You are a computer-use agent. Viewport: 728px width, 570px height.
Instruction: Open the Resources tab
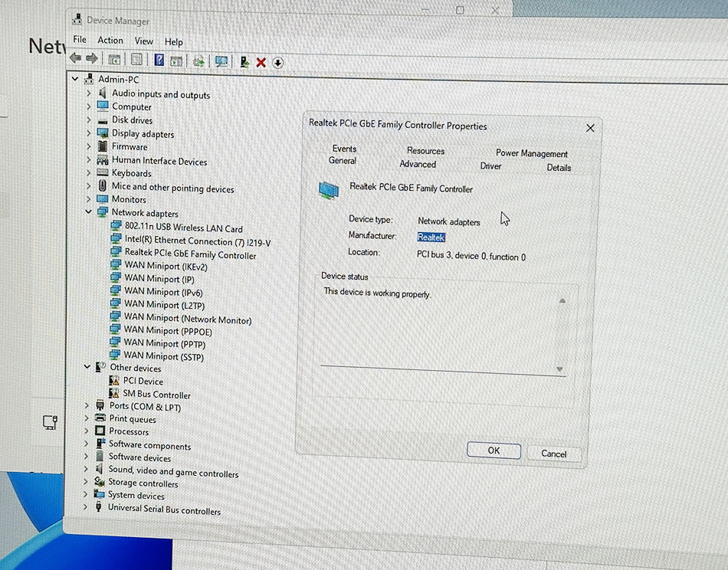426,151
